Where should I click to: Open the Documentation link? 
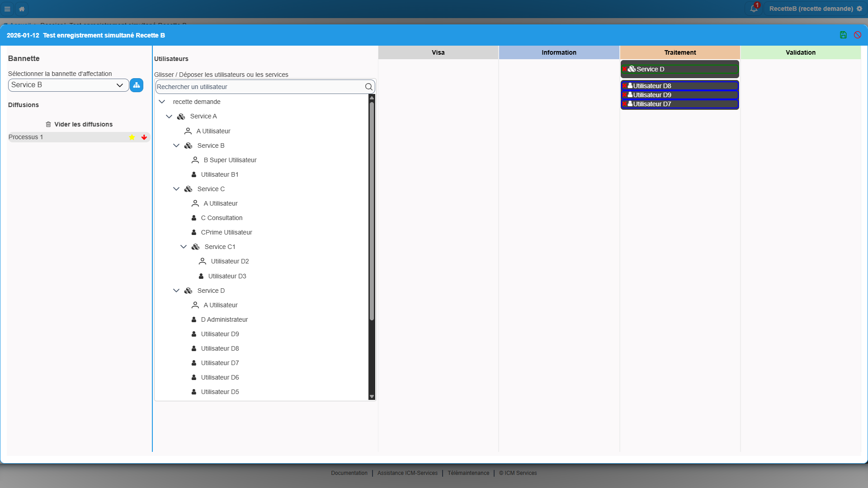pos(349,473)
